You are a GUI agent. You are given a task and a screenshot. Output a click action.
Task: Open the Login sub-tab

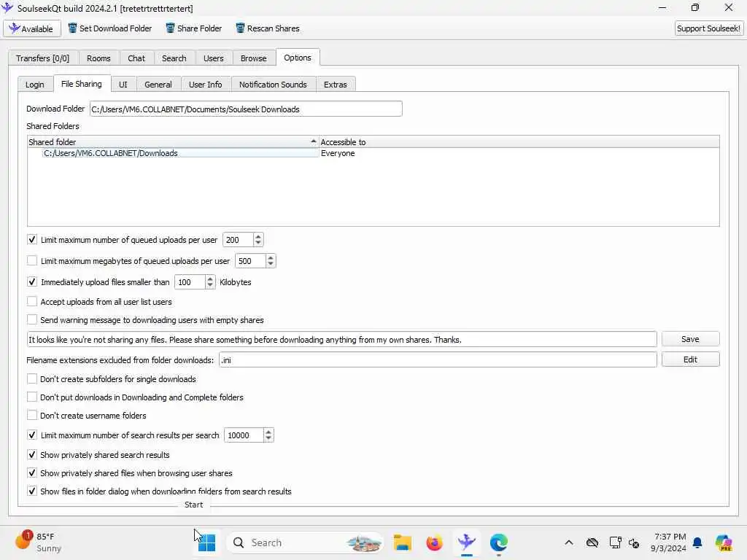tap(35, 85)
